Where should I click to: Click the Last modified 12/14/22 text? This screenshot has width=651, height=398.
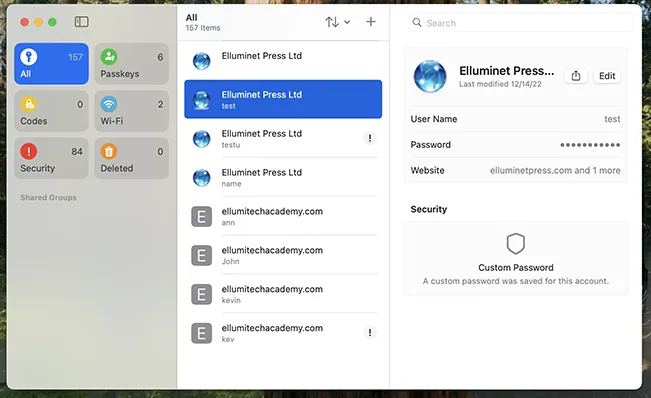500,84
